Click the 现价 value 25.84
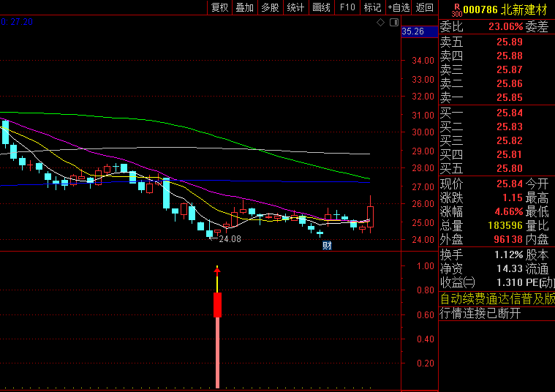 pos(510,184)
